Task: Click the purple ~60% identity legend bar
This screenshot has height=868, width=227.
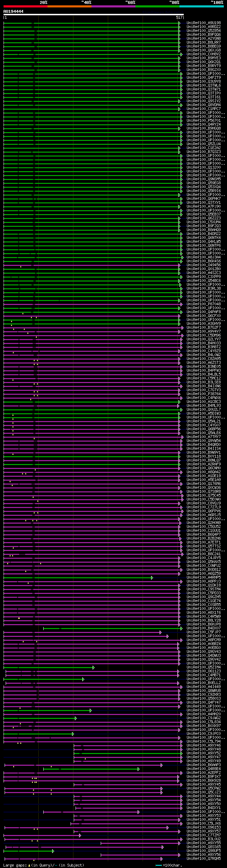Action: pos(113,6)
